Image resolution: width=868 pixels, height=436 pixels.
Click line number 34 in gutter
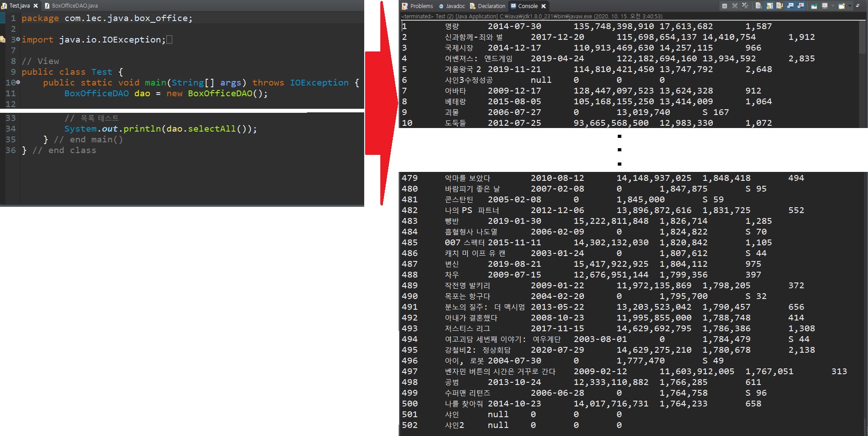10,129
